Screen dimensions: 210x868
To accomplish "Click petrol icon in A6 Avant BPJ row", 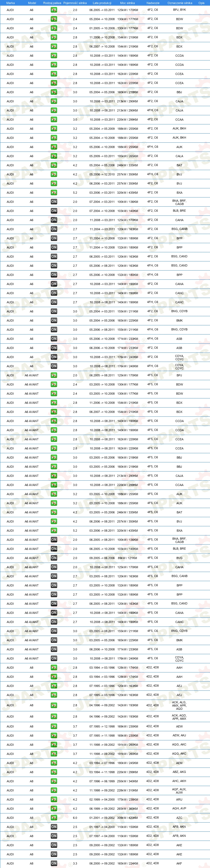I will [x=54, y=375].
